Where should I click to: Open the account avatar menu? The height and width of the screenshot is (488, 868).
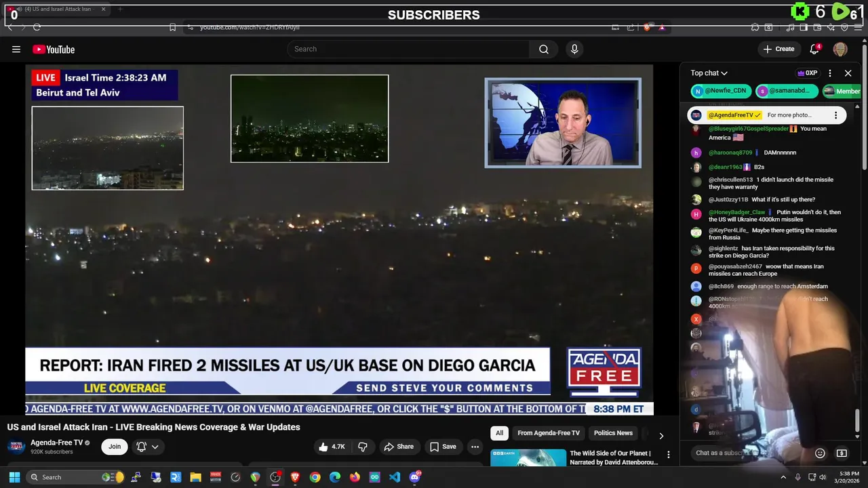840,49
